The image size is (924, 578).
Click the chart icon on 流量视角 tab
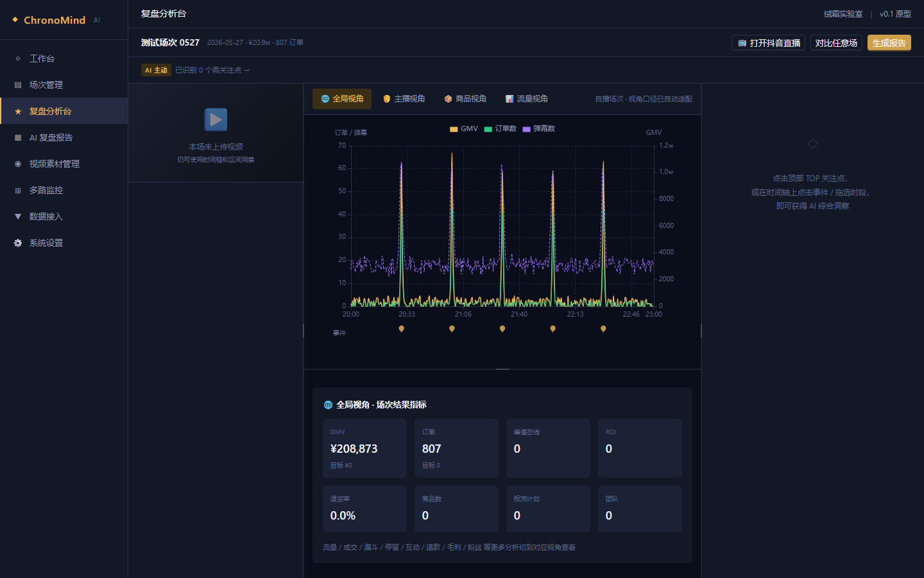509,99
